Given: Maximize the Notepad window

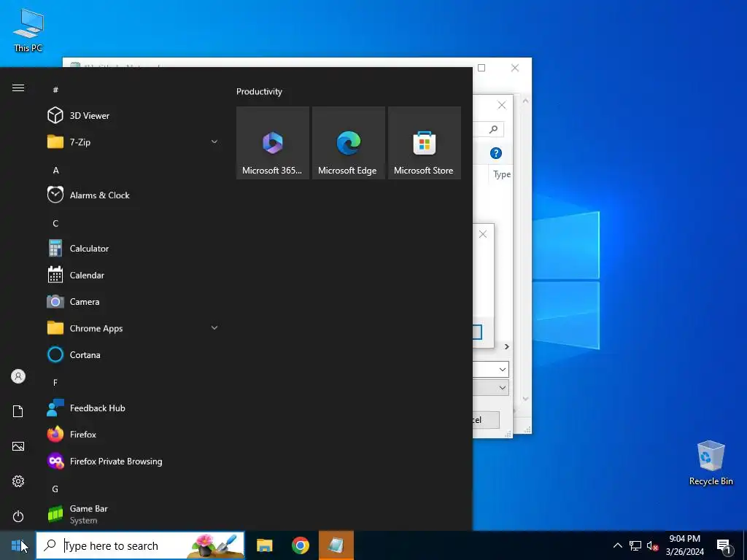Looking at the screenshot, I should (481, 68).
